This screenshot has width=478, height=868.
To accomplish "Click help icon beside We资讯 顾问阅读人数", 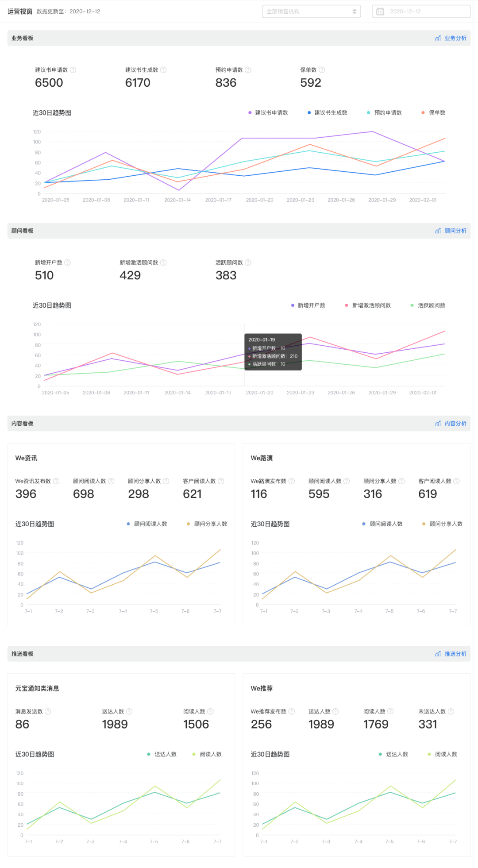I will [x=111, y=481].
